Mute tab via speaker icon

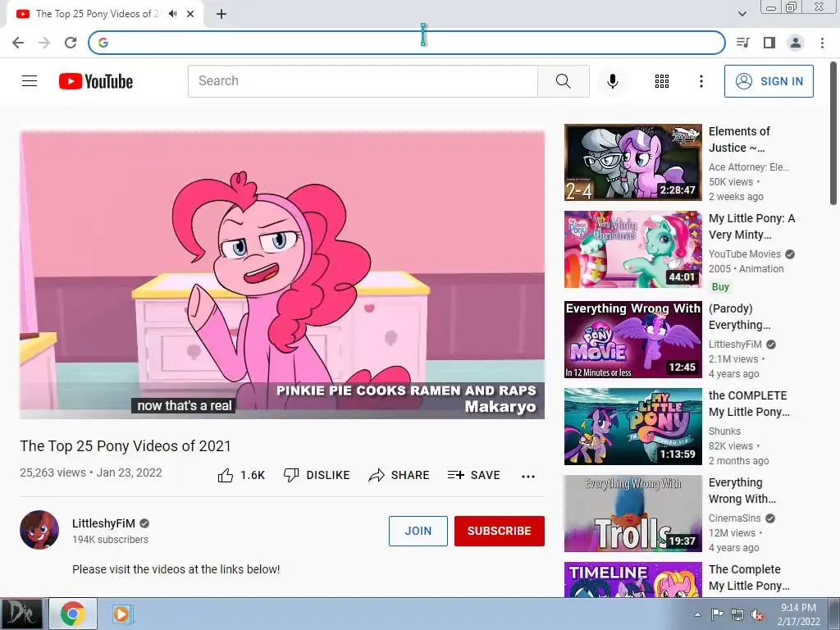pos(172,14)
